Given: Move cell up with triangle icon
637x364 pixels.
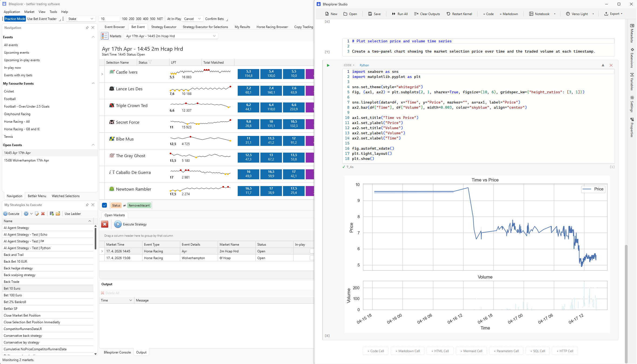Looking at the screenshot, I should 603,65.
